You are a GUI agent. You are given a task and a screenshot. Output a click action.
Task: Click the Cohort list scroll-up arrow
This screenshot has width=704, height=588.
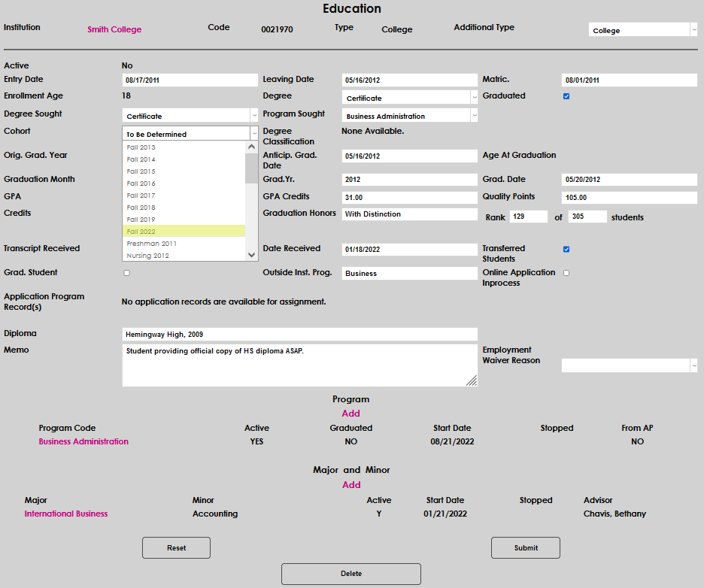pyautogui.click(x=252, y=147)
